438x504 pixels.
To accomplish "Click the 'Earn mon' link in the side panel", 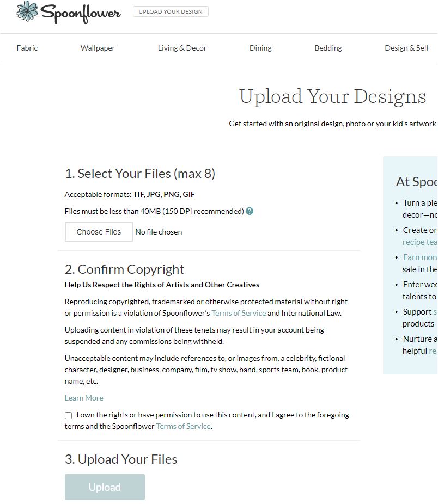I will point(419,257).
